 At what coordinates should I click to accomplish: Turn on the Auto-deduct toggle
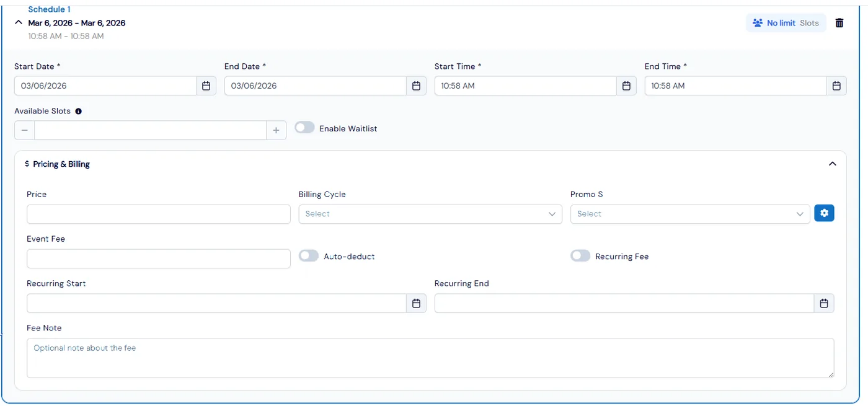coord(309,256)
